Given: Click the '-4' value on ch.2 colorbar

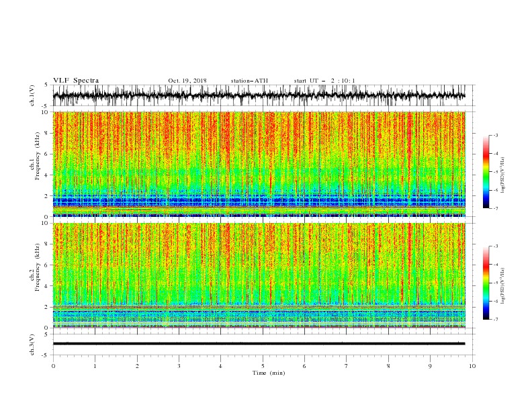Looking at the screenshot, I should click(x=495, y=265).
